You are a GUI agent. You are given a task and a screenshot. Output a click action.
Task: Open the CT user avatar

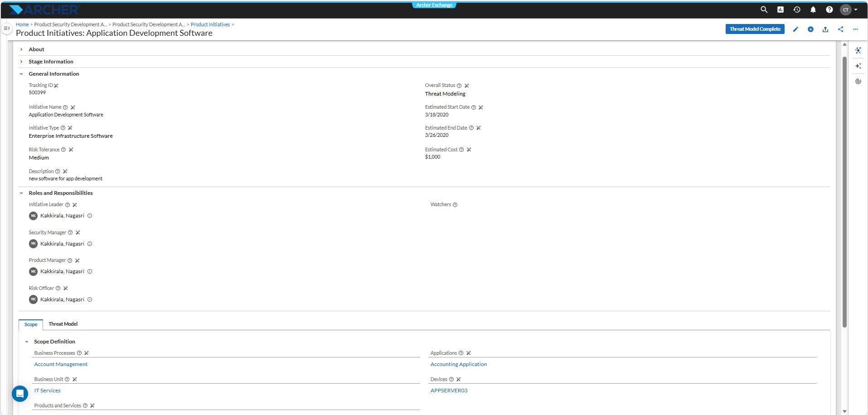coord(846,10)
